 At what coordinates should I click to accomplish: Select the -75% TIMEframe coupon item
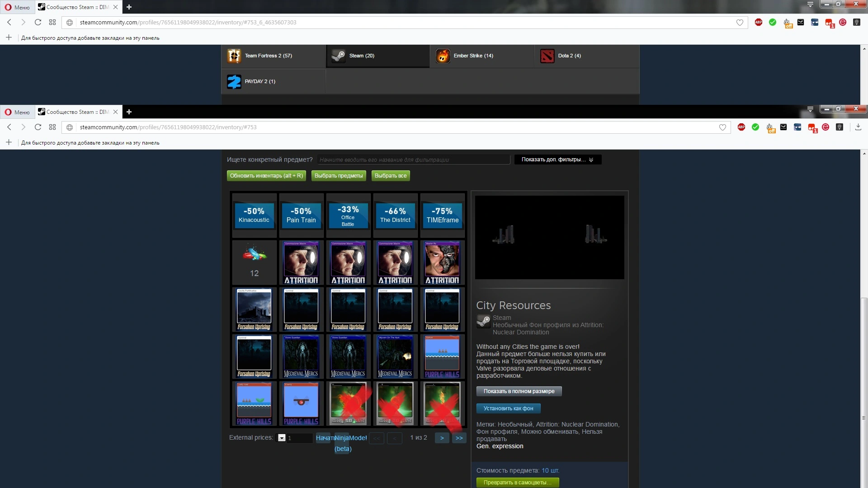point(443,216)
